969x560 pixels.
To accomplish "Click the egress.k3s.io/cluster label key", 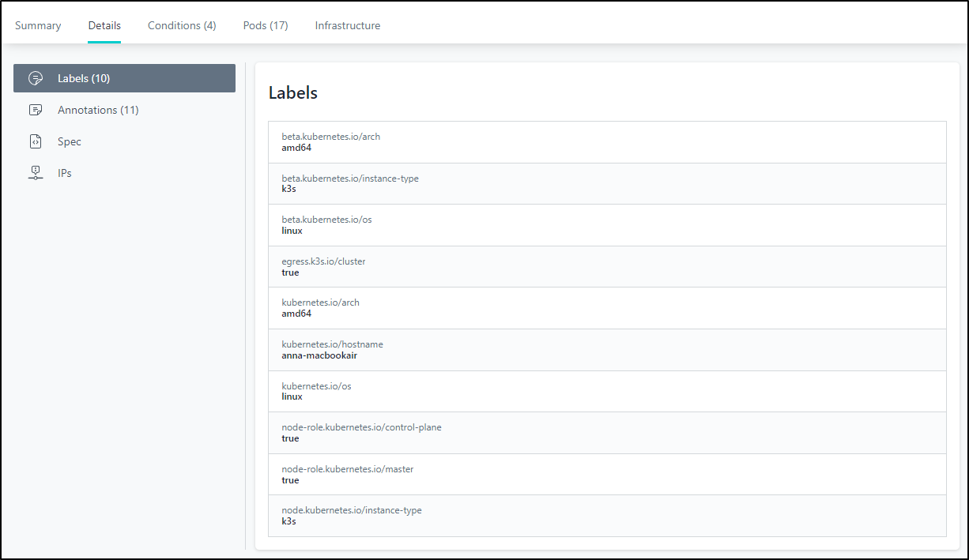I will pyautogui.click(x=323, y=261).
